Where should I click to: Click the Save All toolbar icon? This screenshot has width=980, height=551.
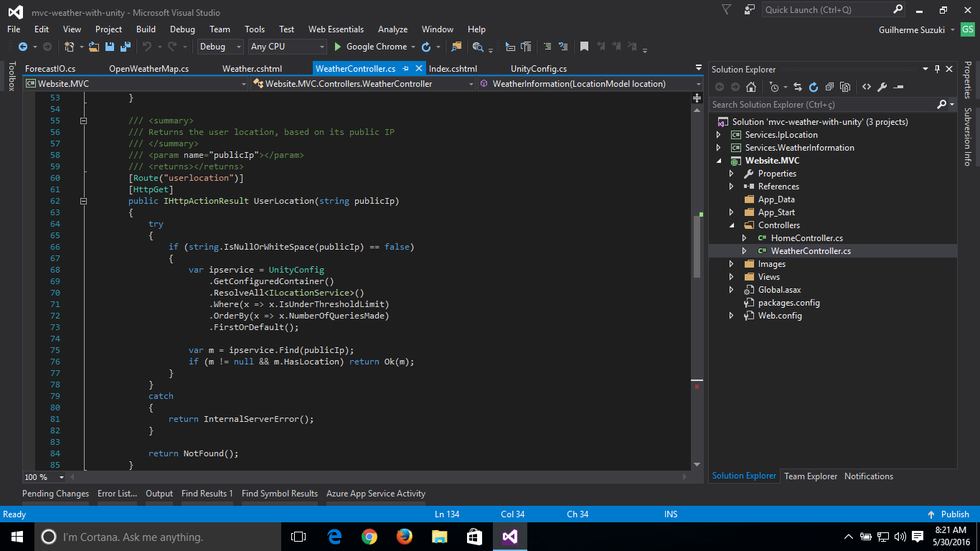pyautogui.click(x=125, y=47)
